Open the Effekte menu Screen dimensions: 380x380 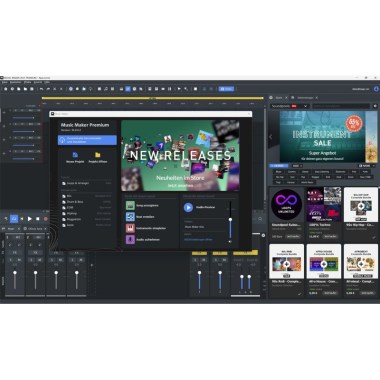[x=28, y=82]
